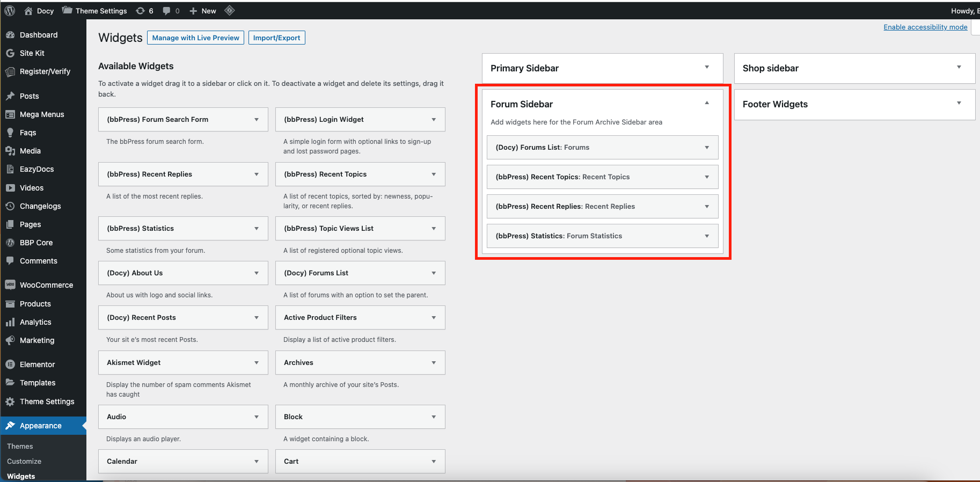The image size is (980, 482).
Task: Collapse the Forum Sidebar panel
Action: pyautogui.click(x=707, y=103)
